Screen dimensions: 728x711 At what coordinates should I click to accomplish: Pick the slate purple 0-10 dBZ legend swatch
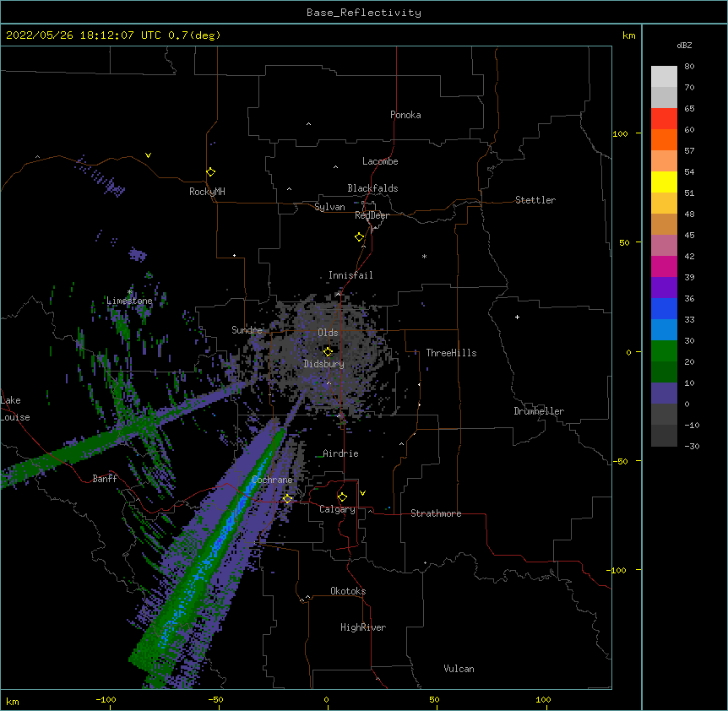coord(664,393)
